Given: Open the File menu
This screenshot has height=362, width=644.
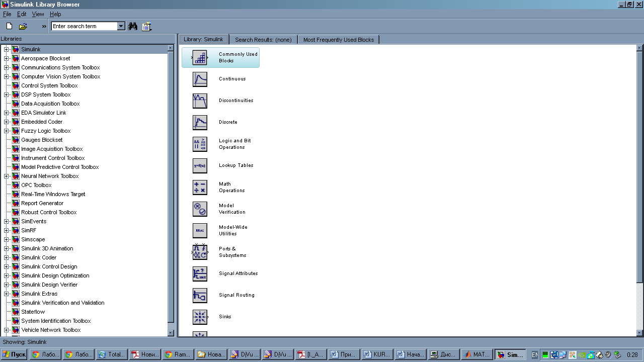Looking at the screenshot, I should tap(7, 14).
